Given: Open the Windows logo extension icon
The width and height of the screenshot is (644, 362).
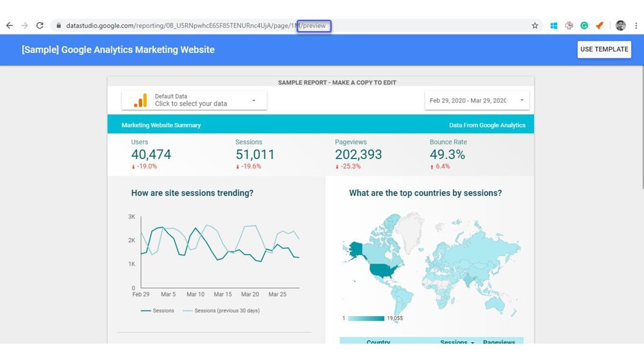Looking at the screenshot, I should [x=553, y=25].
